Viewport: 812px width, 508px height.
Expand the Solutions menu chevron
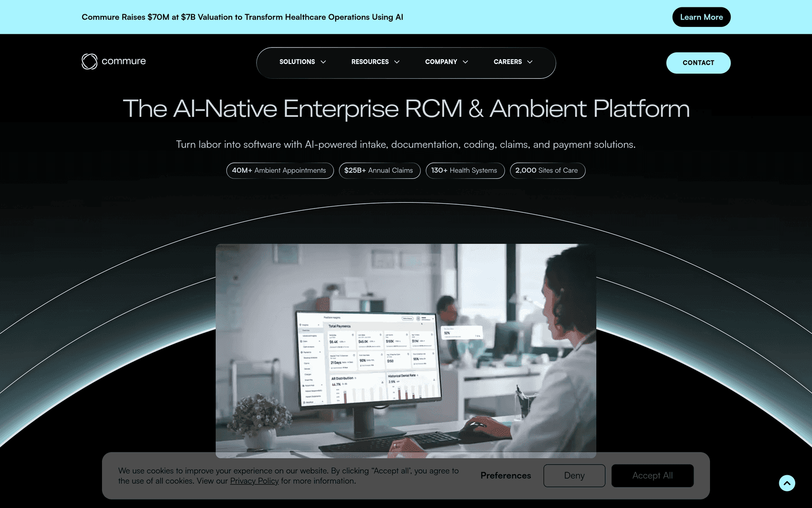[324, 62]
